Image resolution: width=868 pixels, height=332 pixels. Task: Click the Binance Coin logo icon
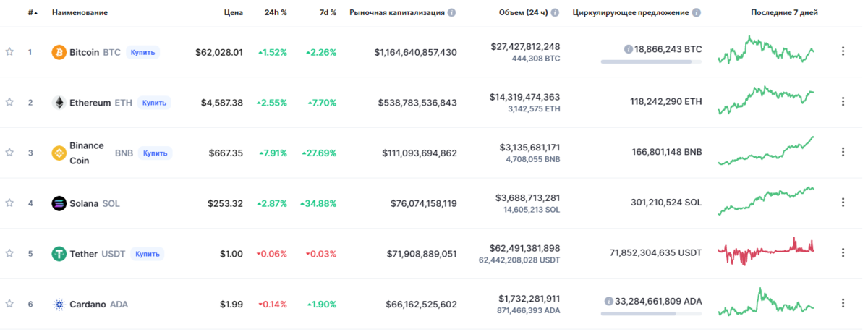(x=59, y=153)
